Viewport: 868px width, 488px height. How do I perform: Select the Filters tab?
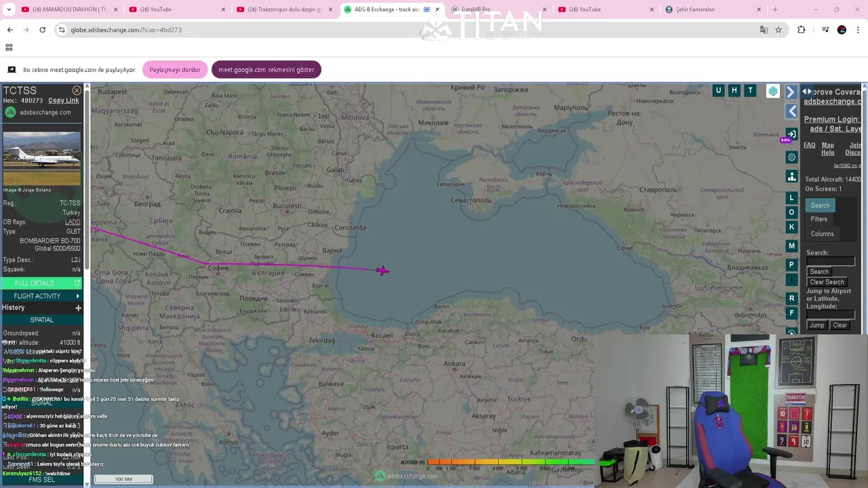click(819, 219)
